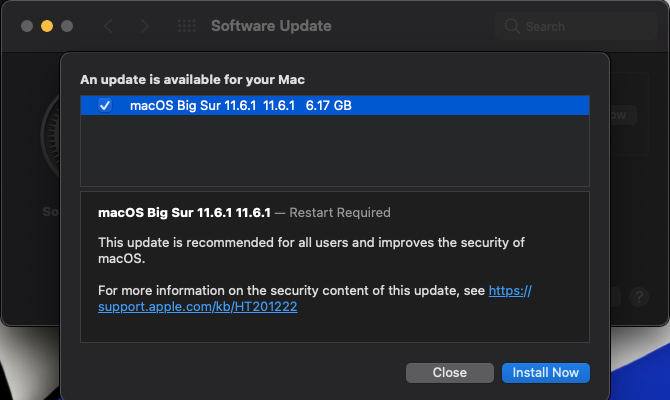This screenshot has width=670, height=400.
Task: Click the magnifying glass search icon
Action: pyautogui.click(x=513, y=26)
